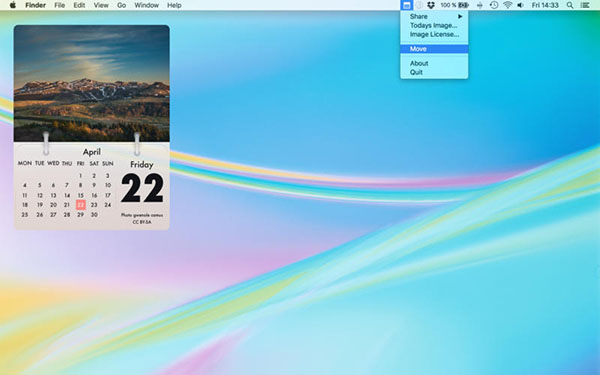Open the Go menu

pos(121,5)
